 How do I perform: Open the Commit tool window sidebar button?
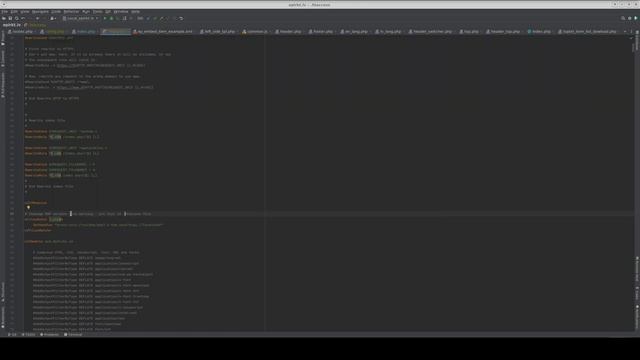(3, 58)
